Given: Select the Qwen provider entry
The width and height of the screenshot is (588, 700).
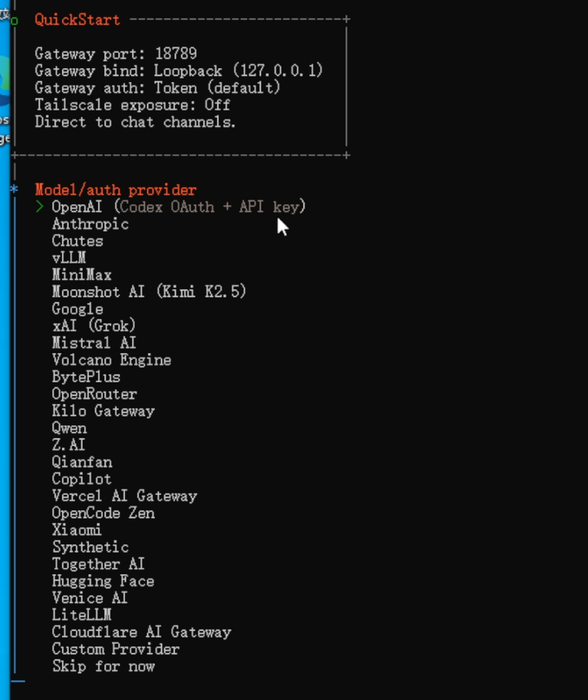Looking at the screenshot, I should tap(70, 428).
